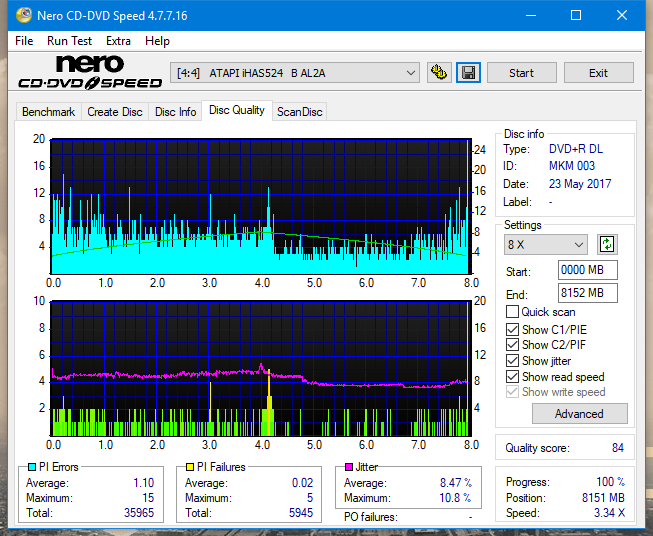653x536 pixels.
Task: Click the Speed 3.34 X value
Action: tap(610, 513)
